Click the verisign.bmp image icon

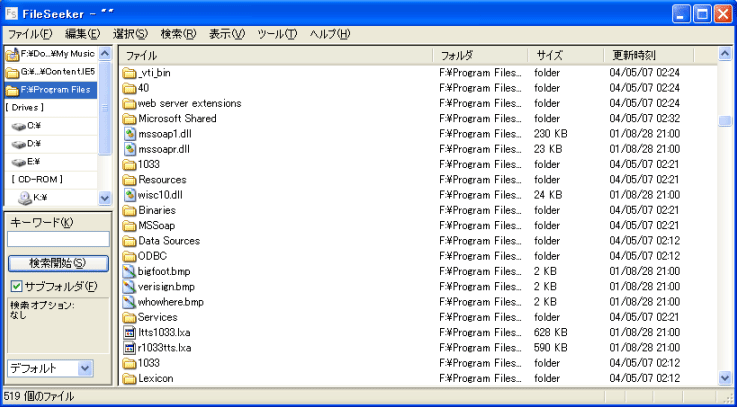[x=129, y=286]
